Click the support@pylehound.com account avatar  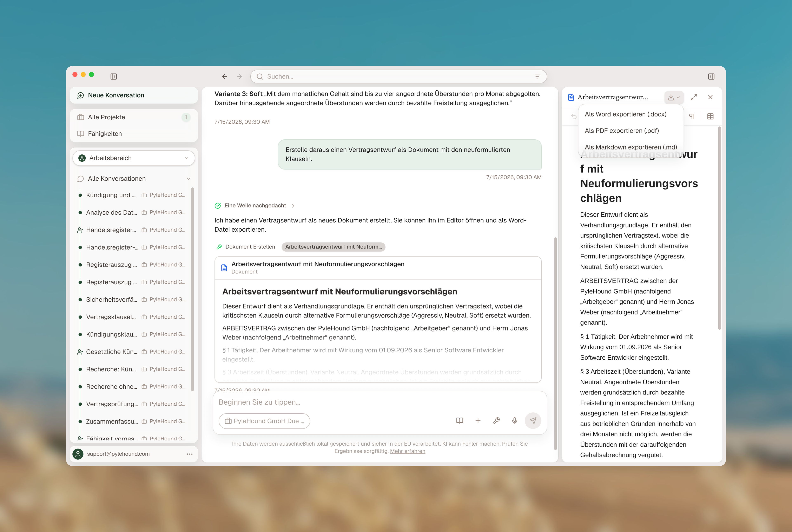click(78, 454)
